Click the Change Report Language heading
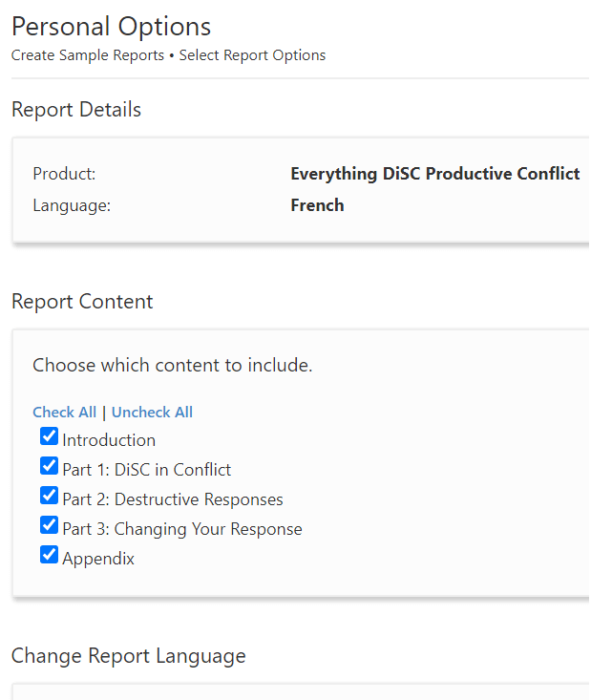Image resolution: width=591 pixels, height=700 pixels. 129,656
